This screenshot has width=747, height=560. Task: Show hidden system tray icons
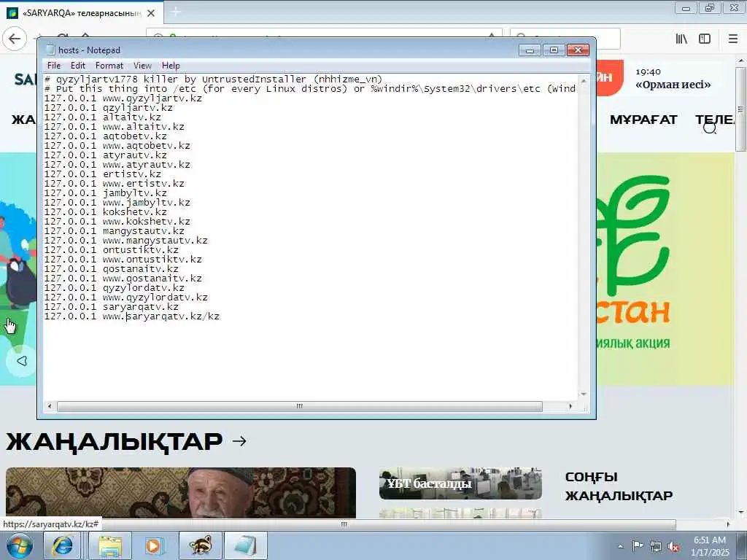(620, 546)
